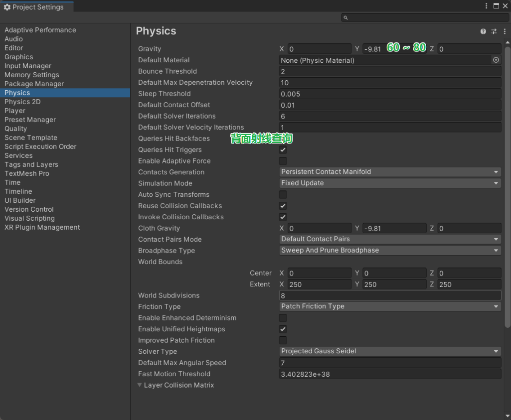This screenshot has width=511, height=420.
Task: Open the Project Settings window kebab menu
Action: point(487,6)
